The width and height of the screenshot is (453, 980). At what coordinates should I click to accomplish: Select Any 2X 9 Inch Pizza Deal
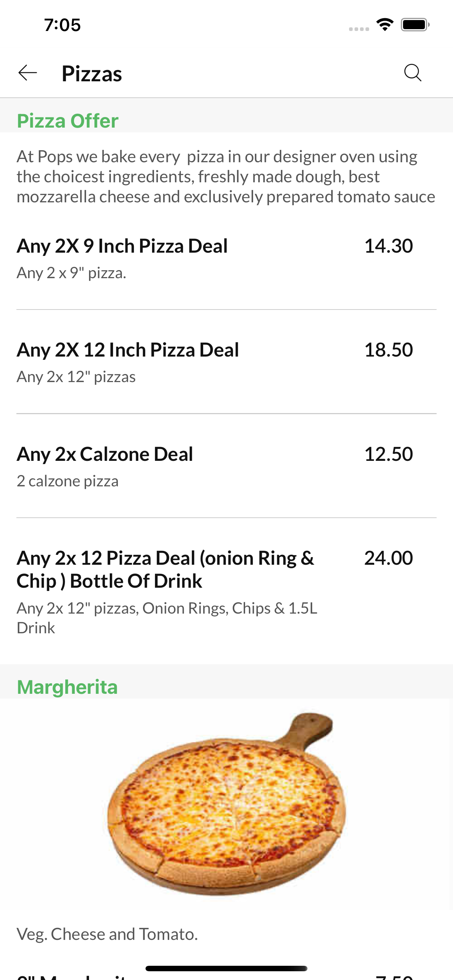point(226,257)
